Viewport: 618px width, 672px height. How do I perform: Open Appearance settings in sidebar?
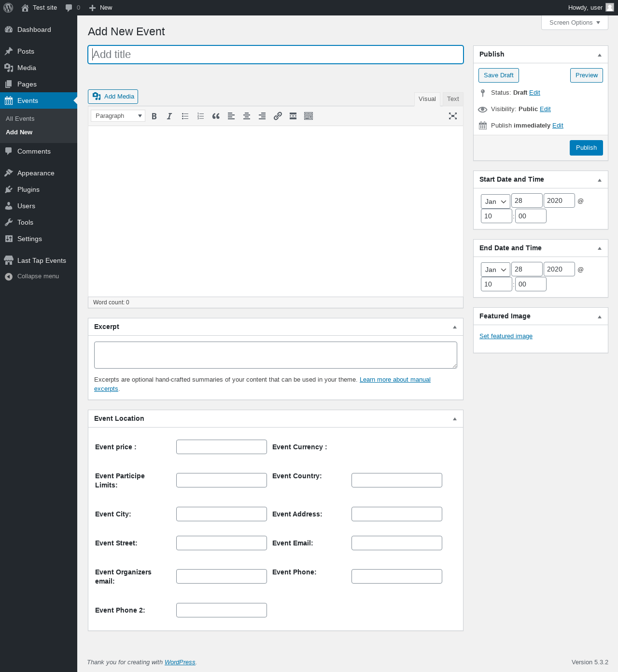(39, 173)
